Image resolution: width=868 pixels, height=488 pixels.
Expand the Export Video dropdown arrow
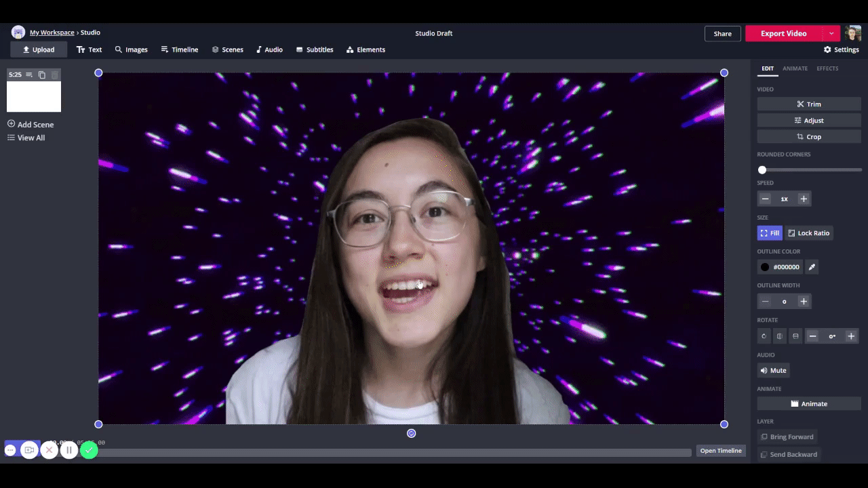831,33
